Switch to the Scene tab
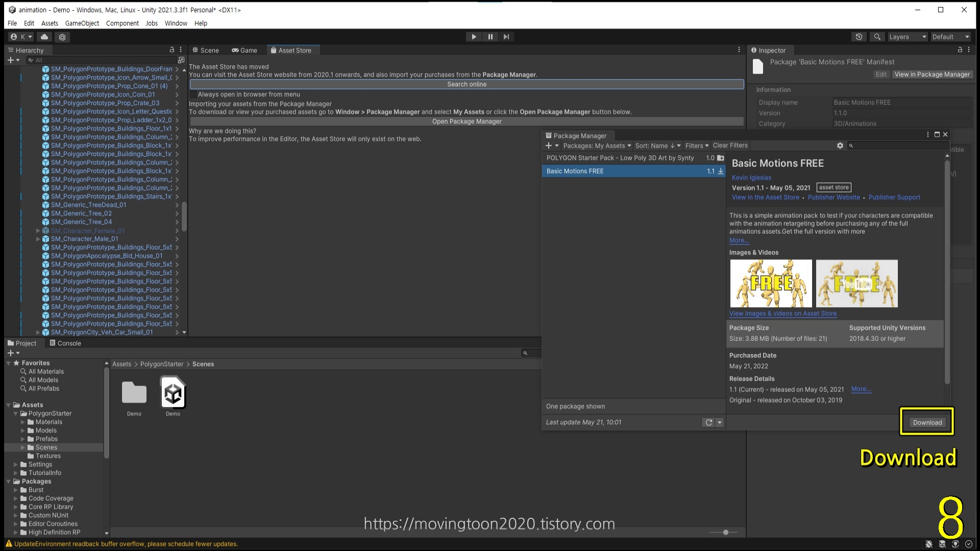The image size is (980, 551). pyautogui.click(x=206, y=50)
